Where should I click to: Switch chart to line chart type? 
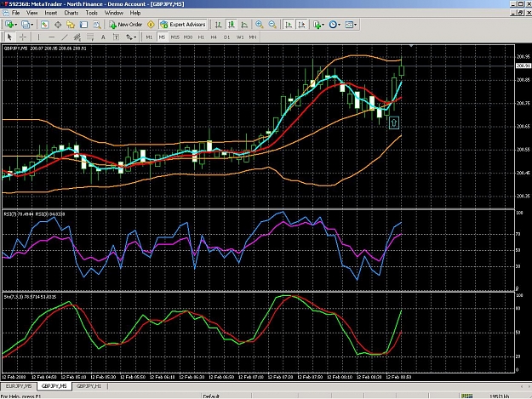click(x=244, y=25)
